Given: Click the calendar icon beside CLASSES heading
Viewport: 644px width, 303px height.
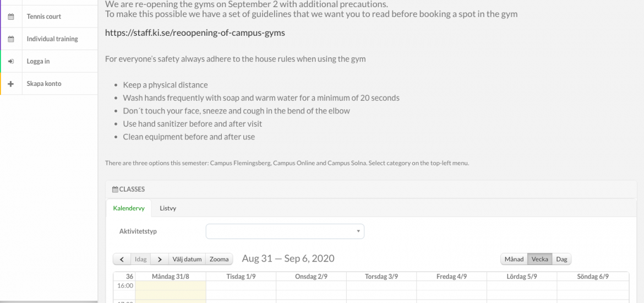Looking at the screenshot, I should pyautogui.click(x=115, y=190).
